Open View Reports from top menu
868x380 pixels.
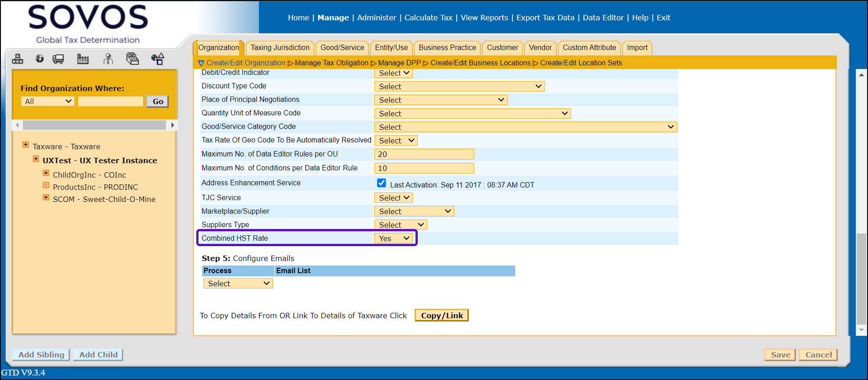[x=484, y=18]
